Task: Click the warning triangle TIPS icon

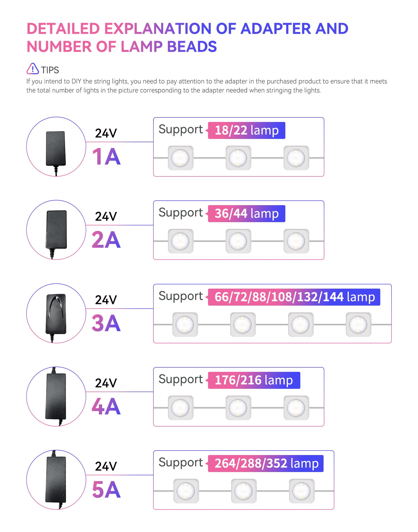Action: click(x=33, y=68)
